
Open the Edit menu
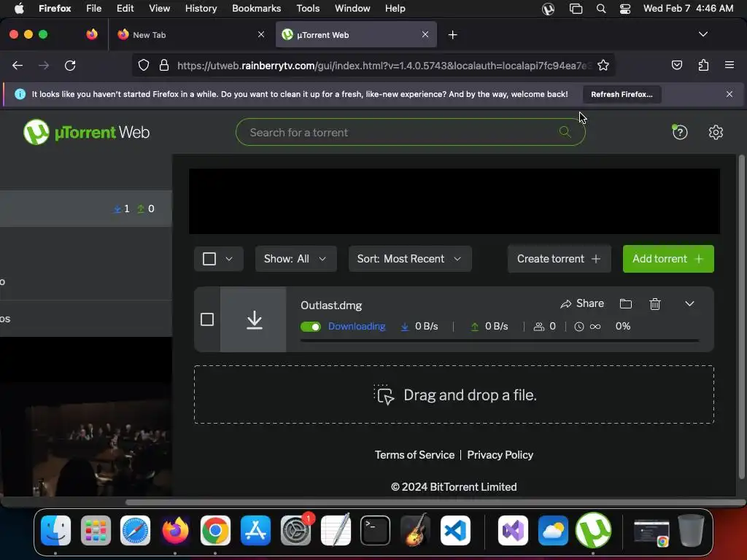point(125,9)
